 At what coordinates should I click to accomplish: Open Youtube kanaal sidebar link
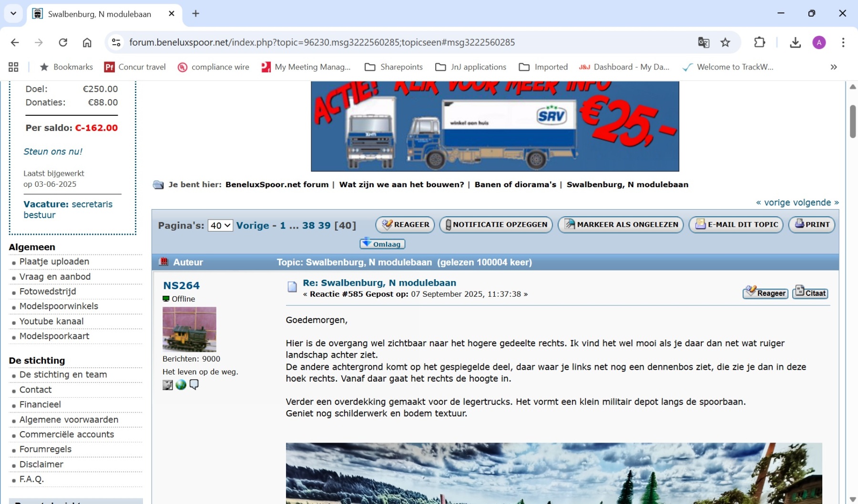coord(51,322)
